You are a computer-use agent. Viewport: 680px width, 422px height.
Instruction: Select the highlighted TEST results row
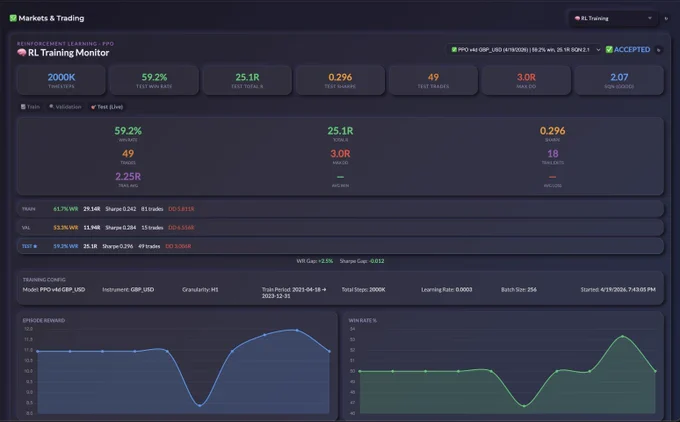[340, 246]
